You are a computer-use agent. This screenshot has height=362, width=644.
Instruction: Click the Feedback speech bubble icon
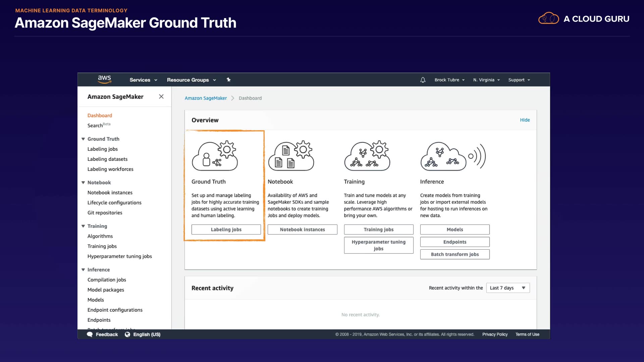90,335
